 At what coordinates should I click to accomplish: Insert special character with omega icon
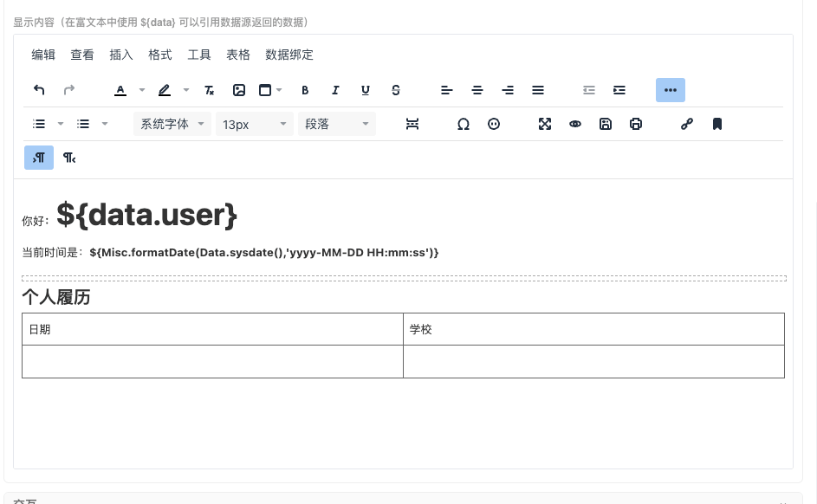coord(464,124)
